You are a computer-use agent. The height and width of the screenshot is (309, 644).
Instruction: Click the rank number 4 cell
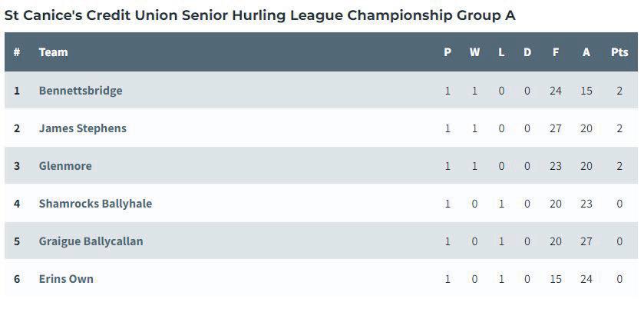coord(17,204)
